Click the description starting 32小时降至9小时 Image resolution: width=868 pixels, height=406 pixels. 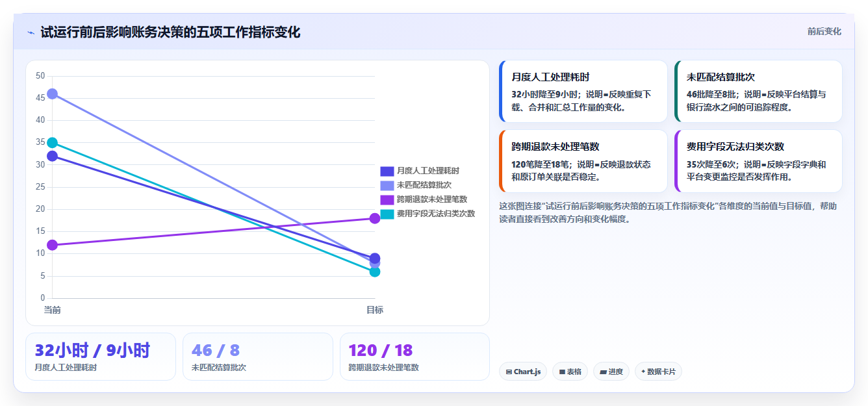click(x=582, y=101)
